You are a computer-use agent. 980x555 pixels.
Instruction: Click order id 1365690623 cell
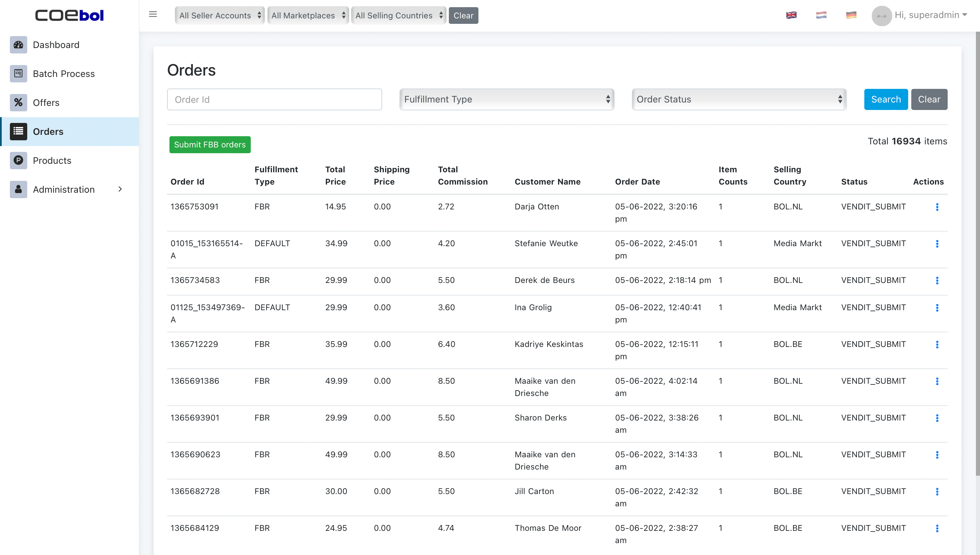point(195,454)
